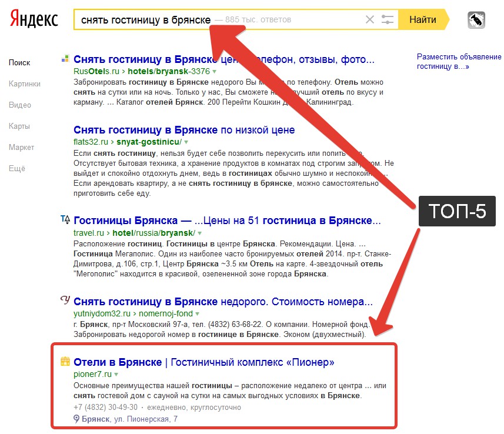
Task: Click RusOtels favicon beside first result
Action: (65, 59)
